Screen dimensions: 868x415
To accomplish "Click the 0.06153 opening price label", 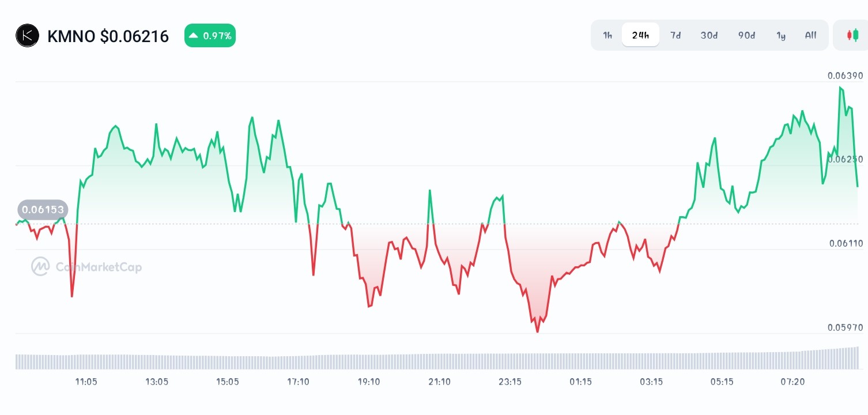I will 43,210.
